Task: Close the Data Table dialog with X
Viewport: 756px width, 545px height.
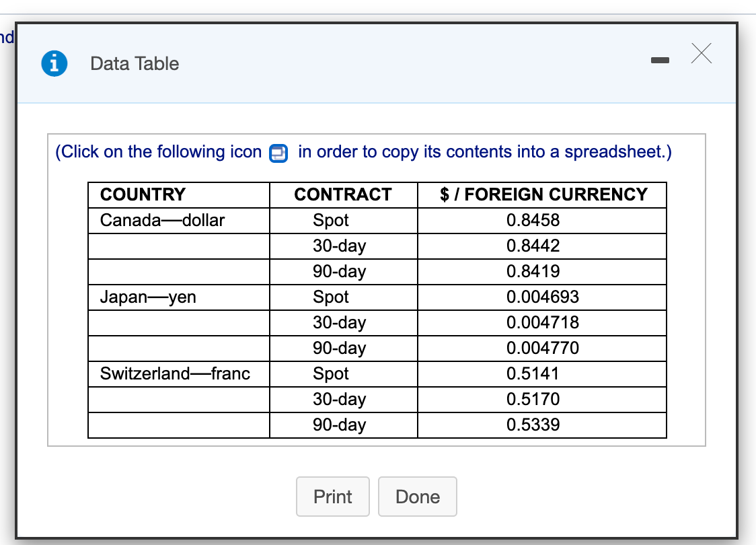Action: (x=701, y=53)
